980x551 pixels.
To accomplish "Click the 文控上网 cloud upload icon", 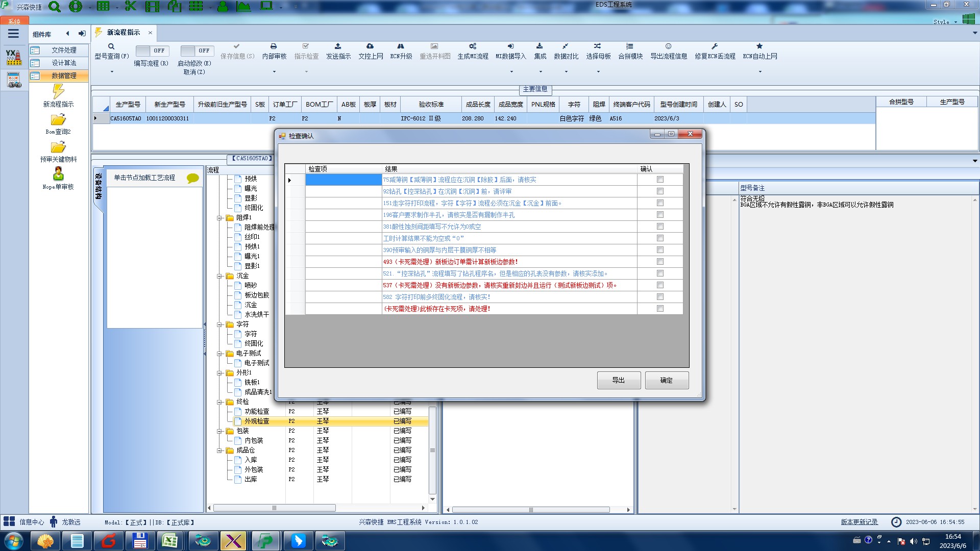I will 370,46.
